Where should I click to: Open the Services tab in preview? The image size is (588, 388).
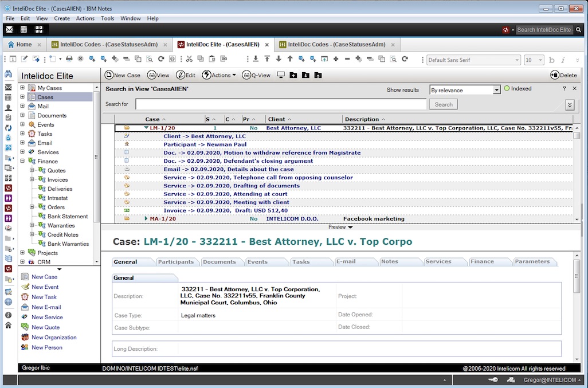point(438,262)
